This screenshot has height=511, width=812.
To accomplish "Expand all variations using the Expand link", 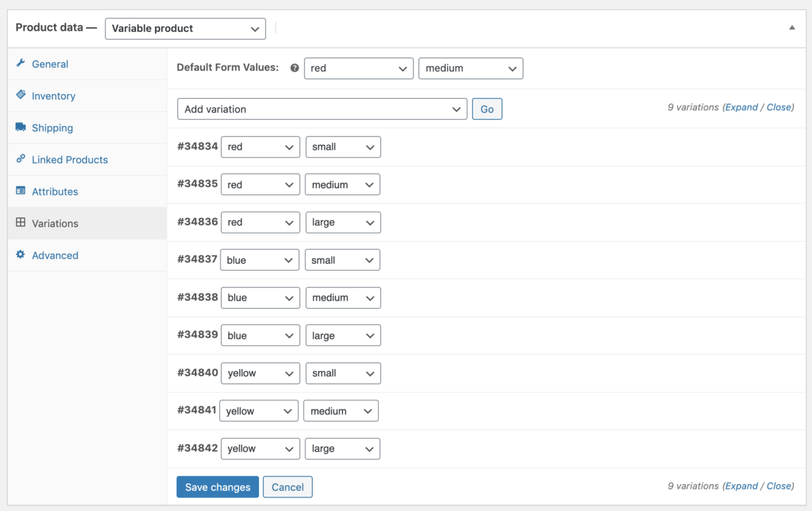I will (742, 107).
